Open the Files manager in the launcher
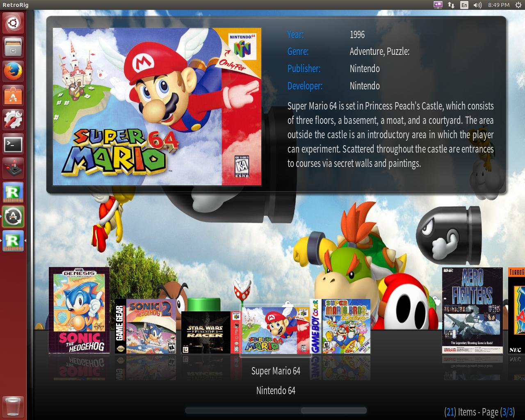 click(x=13, y=47)
